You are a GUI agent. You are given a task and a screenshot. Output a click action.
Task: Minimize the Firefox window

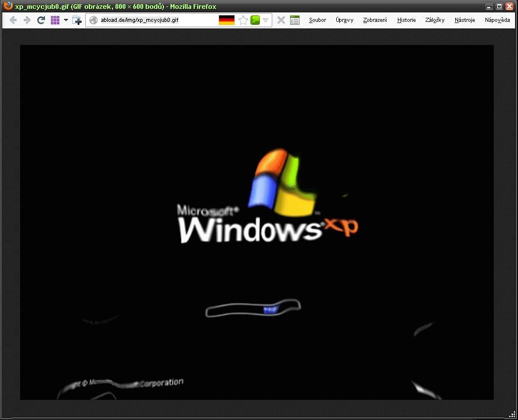490,7
